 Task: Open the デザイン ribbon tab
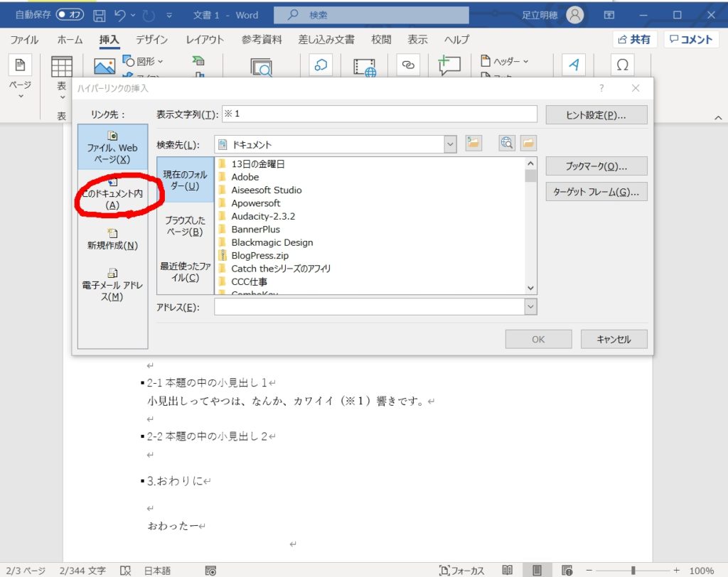tap(151, 40)
